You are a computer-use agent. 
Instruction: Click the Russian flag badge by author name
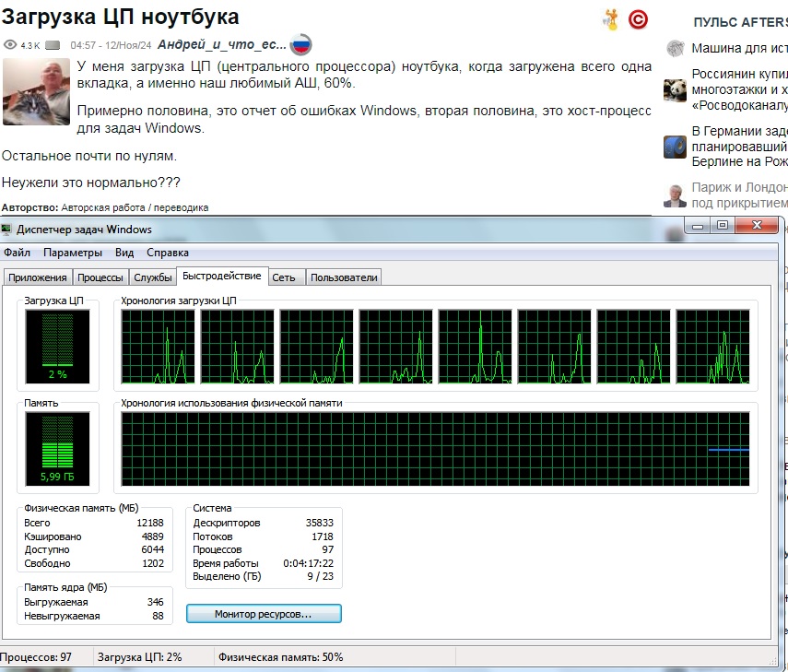(300, 44)
